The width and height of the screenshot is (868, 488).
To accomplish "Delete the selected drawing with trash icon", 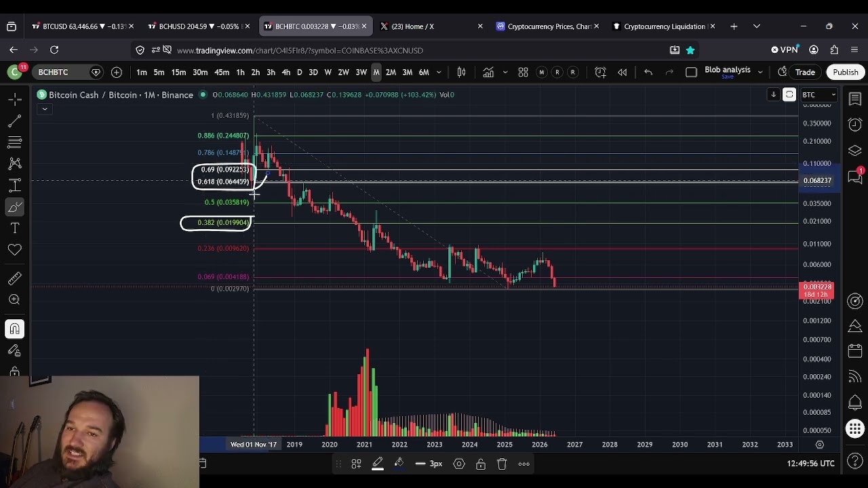I will coord(502,464).
